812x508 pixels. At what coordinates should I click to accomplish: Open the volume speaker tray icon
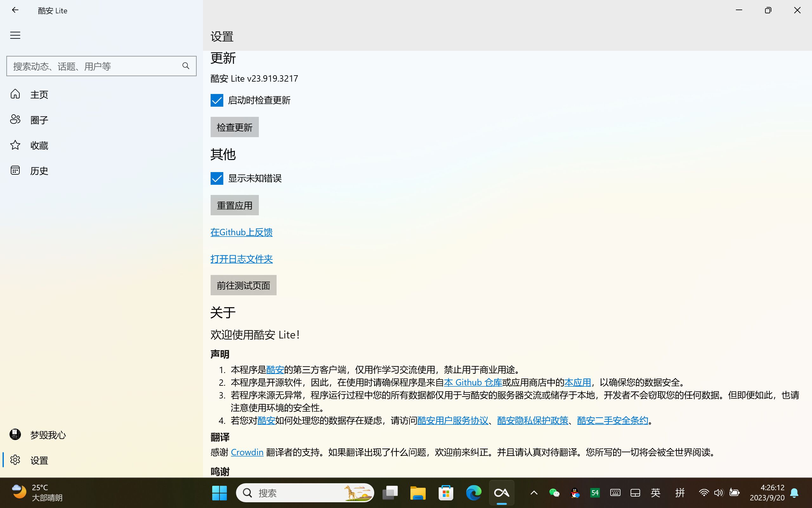(x=719, y=492)
